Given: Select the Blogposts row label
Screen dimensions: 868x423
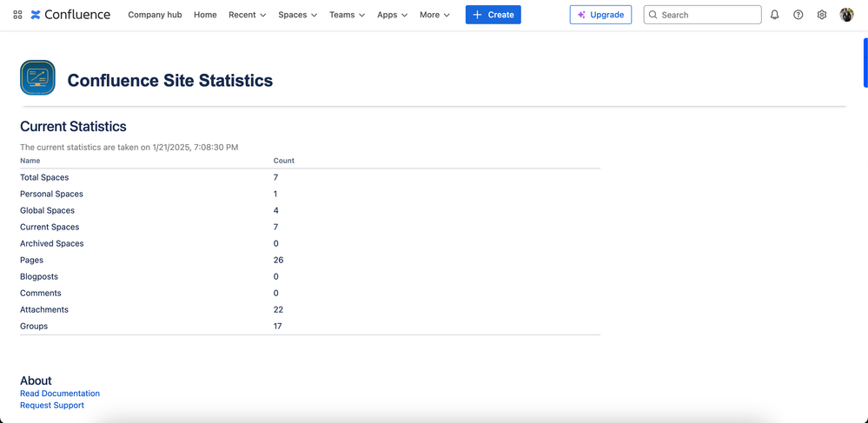Looking at the screenshot, I should click(39, 276).
